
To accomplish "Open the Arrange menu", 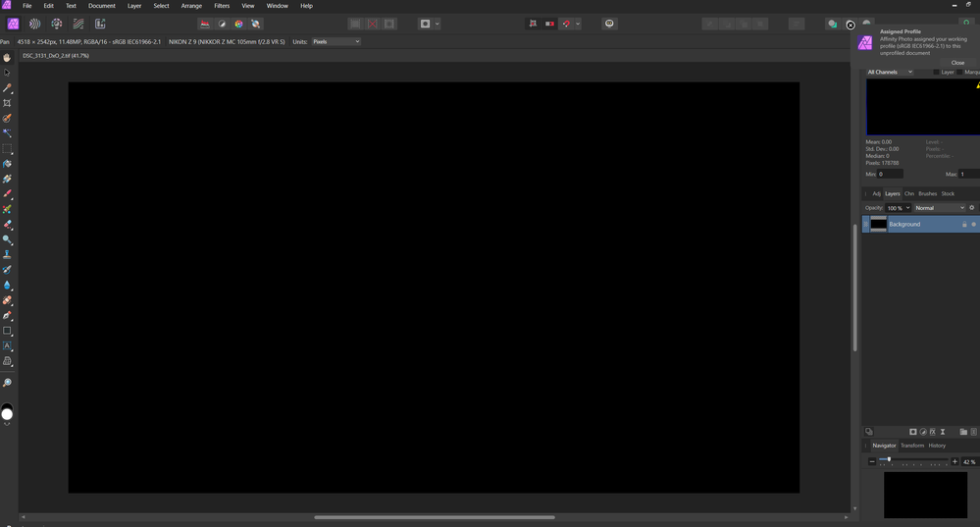I will coord(191,6).
